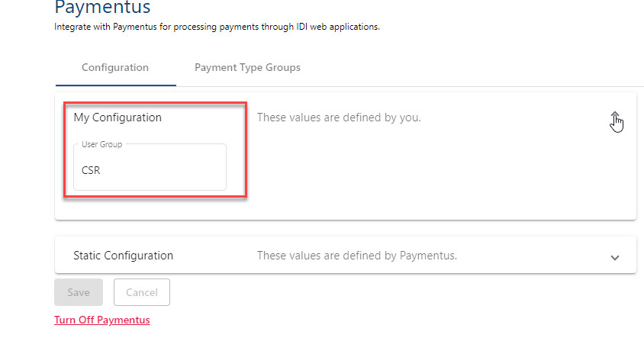The image size is (644, 338).
Task: Click the CSR value text
Action: pyautogui.click(x=91, y=171)
